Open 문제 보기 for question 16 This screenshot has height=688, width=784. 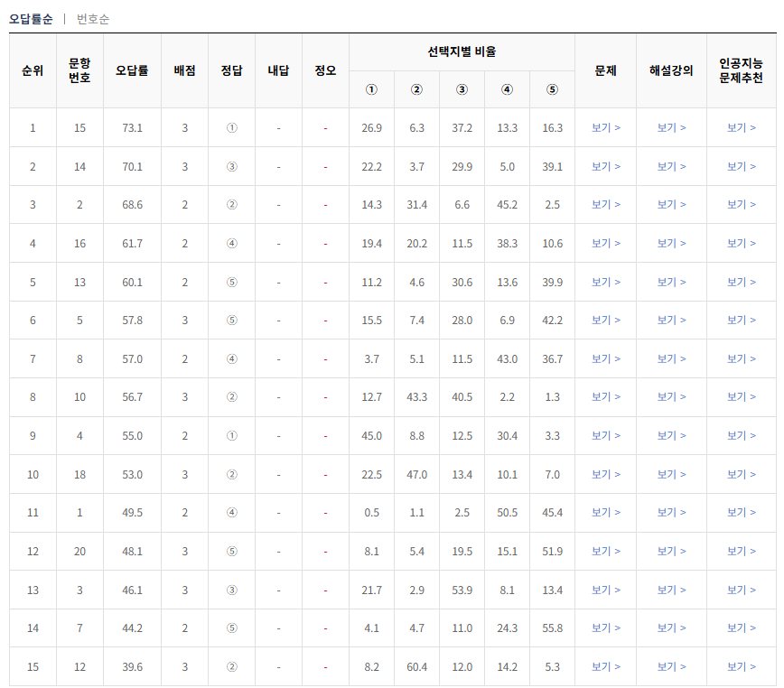[606, 243]
